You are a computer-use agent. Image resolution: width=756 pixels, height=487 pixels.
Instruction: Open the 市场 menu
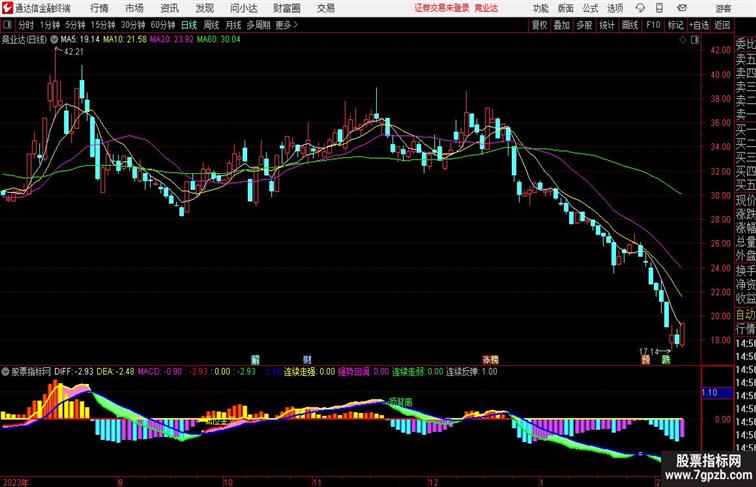135,8
